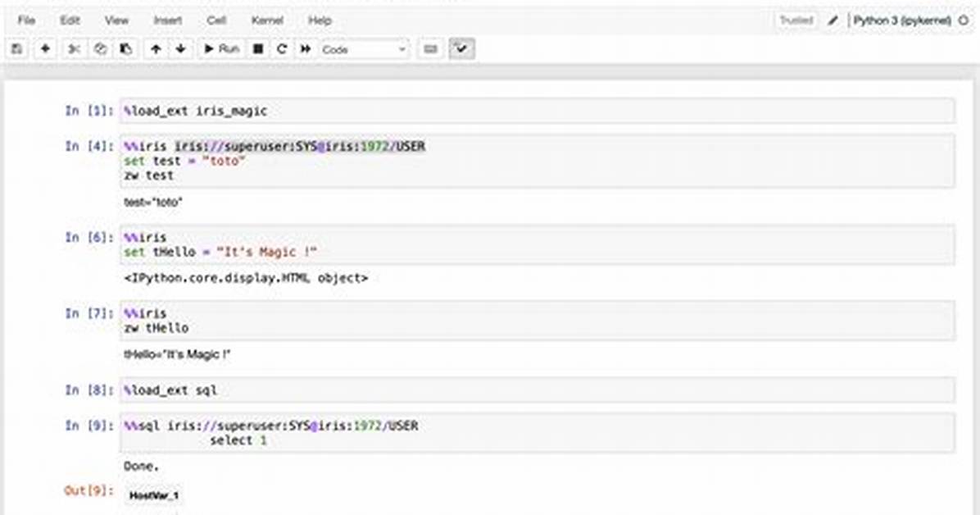Select the In [1] prompt
This screenshot has height=515, width=980.
[x=89, y=111]
